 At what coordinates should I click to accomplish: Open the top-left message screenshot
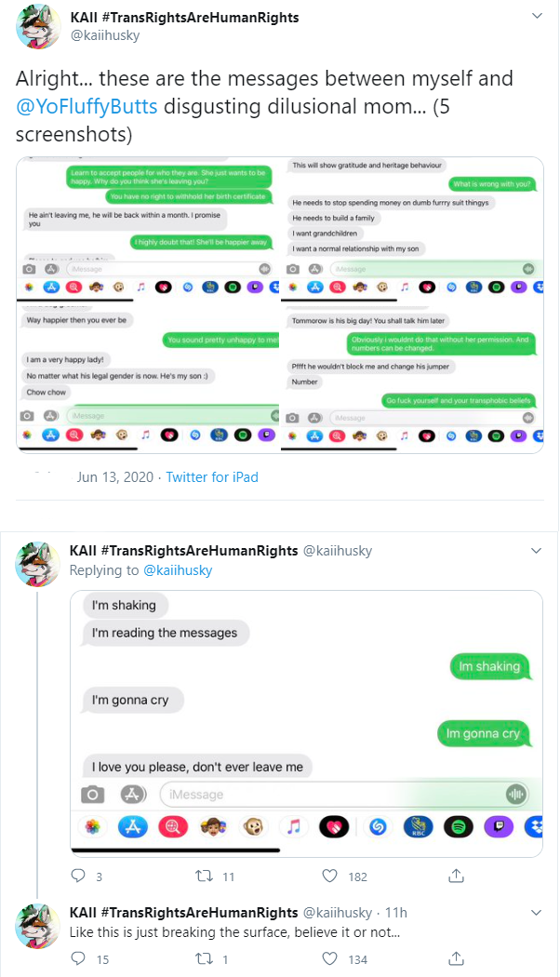click(148, 227)
